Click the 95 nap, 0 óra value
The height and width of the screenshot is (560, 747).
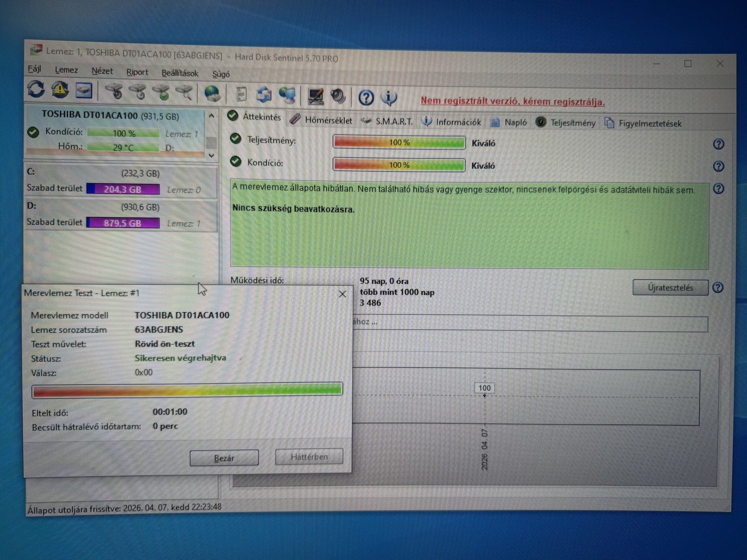pyautogui.click(x=384, y=281)
